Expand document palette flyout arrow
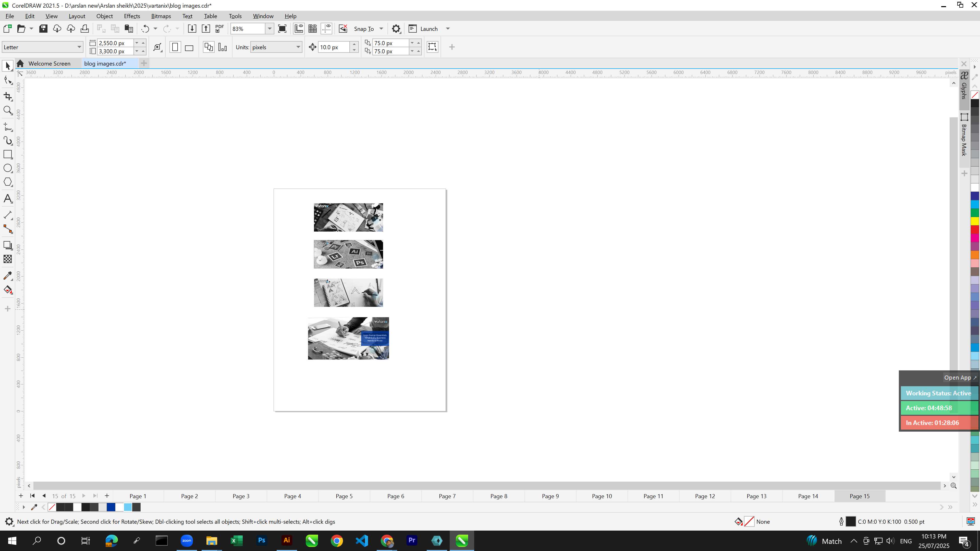This screenshot has height=551, width=980. point(23,507)
